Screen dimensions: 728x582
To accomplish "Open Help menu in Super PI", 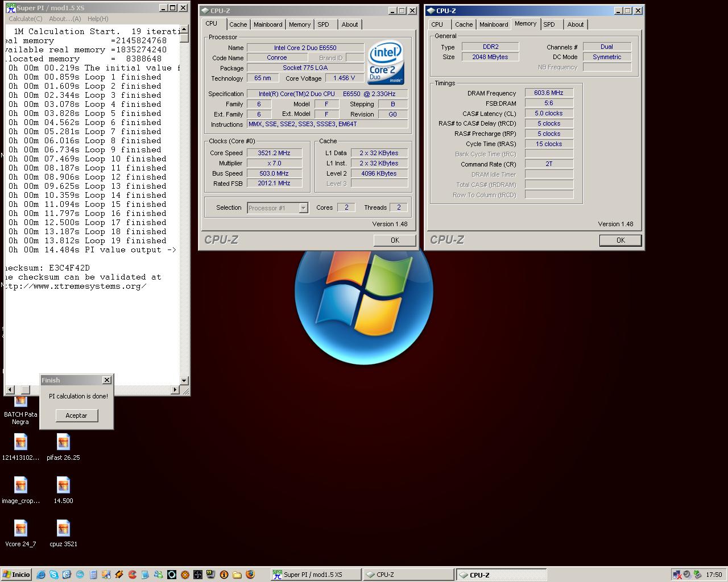I will click(98, 19).
